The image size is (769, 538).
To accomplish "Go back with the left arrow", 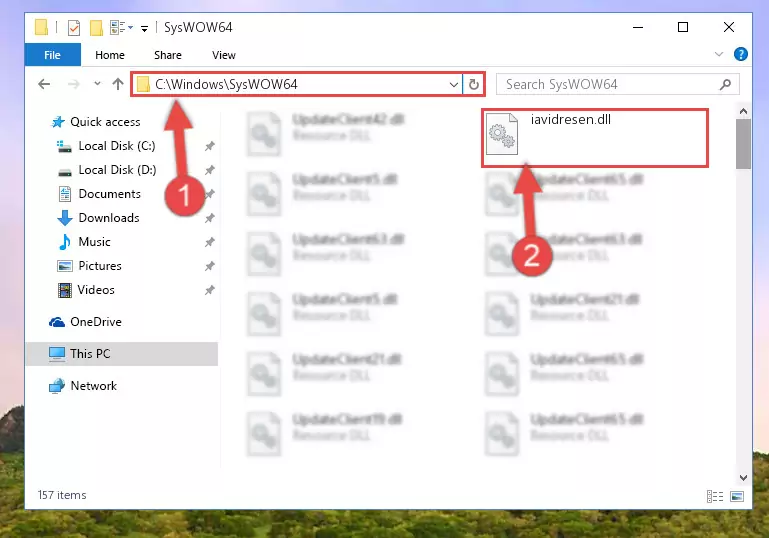I will [44, 84].
